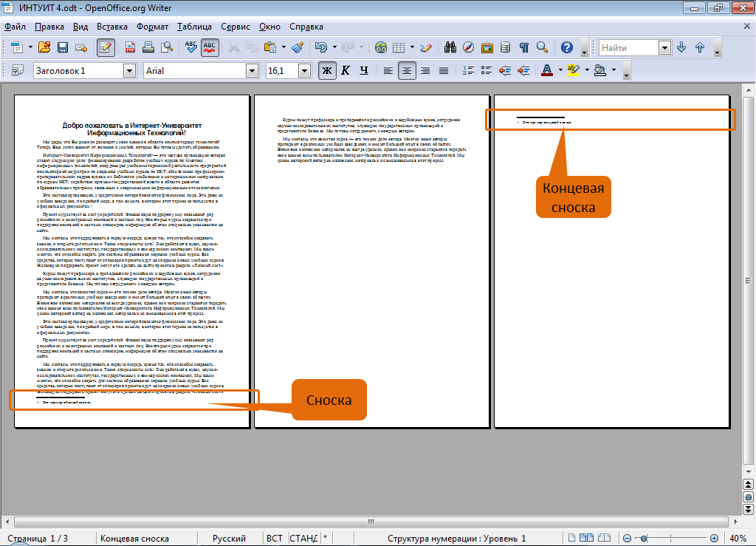Insert a hyperlink
The image size is (756, 546).
(381, 47)
